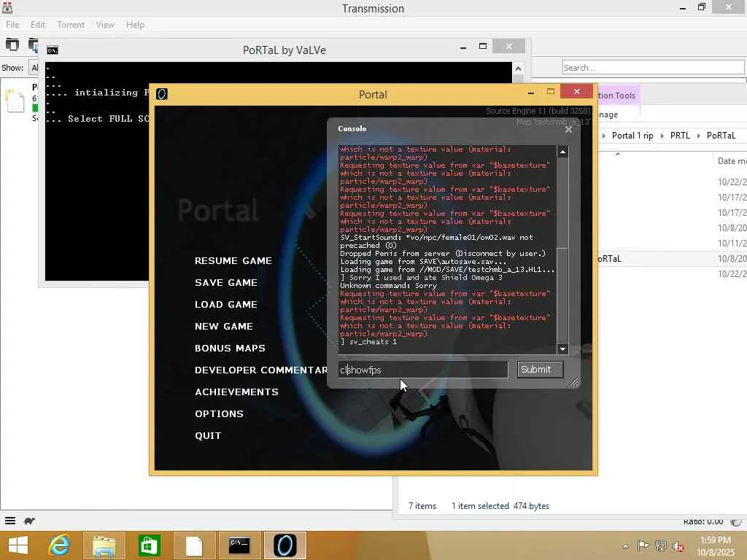Expand the chevron before 'PoRTaL' breadcrumb
Viewport: 747px width, 560px height.
pyautogui.click(x=698, y=136)
